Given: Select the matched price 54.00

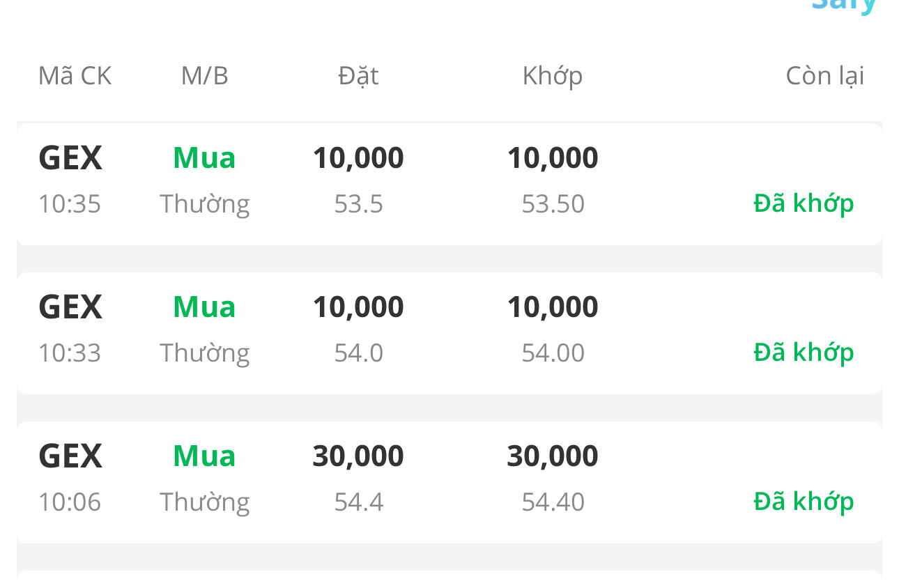Looking at the screenshot, I should pos(553,353).
